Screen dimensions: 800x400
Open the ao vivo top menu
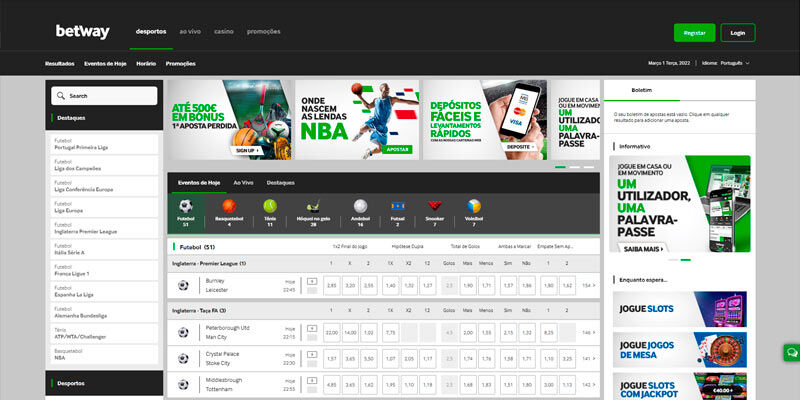pyautogui.click(x=190, y=32)
